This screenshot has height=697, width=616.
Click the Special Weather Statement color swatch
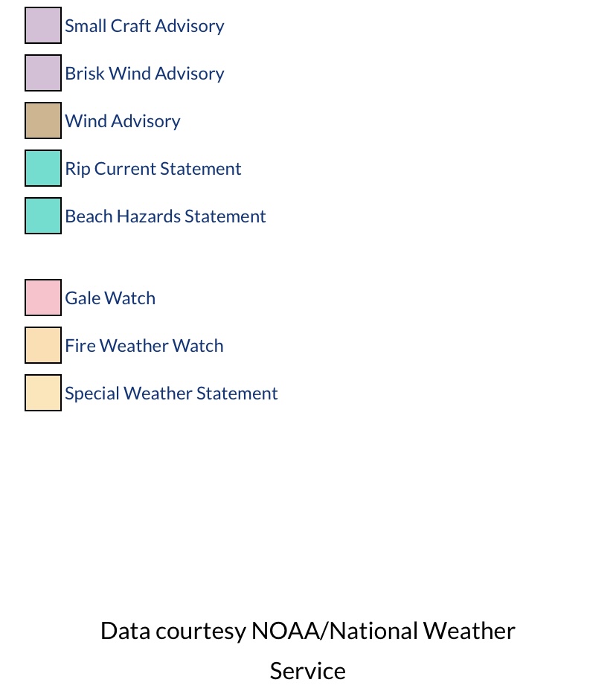click(x=43, y=393)
